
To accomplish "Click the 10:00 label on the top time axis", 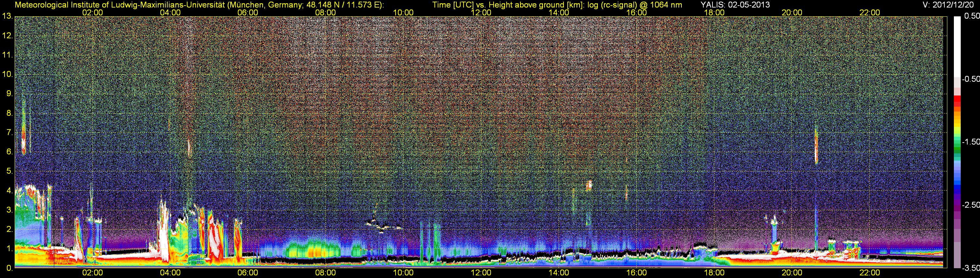I will tap(403, 12).
